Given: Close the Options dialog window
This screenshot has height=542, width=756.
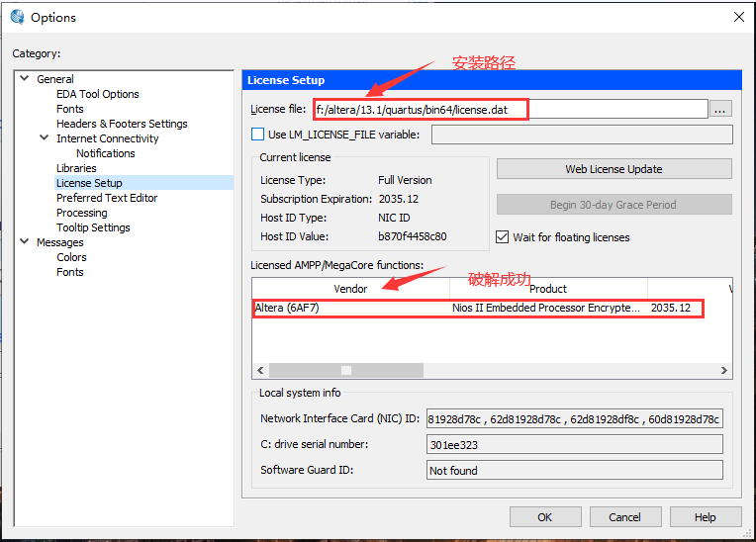Looking at the screenshot, I should click(736, 17).
